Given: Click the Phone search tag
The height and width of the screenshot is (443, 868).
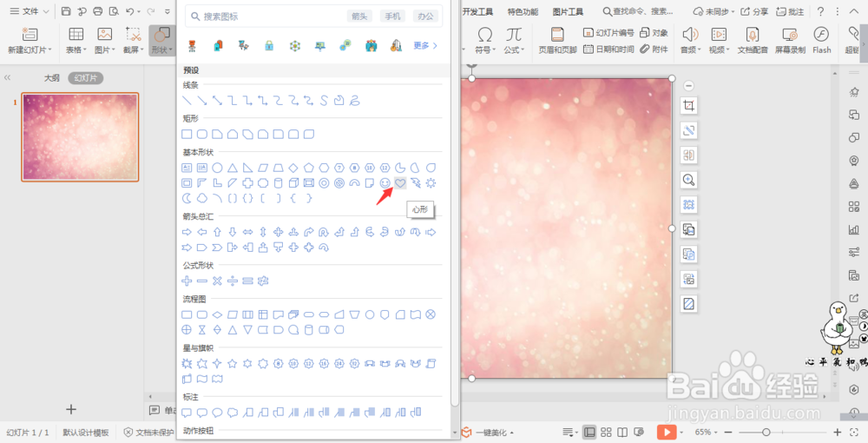Looking at the screenshot, I should 392,16.
